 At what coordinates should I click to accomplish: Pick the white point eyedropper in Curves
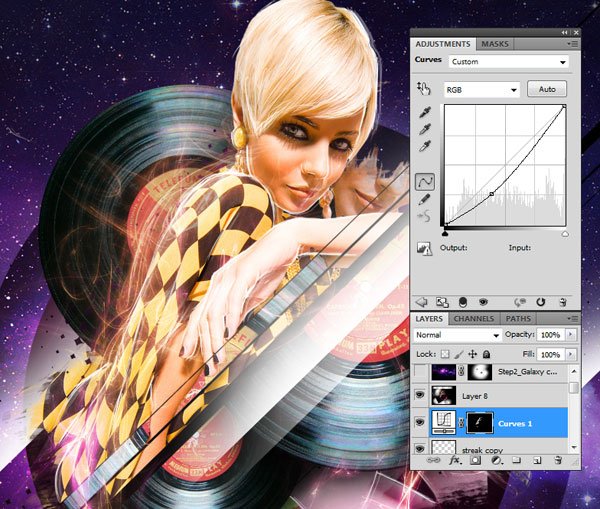tap(425, 146)
